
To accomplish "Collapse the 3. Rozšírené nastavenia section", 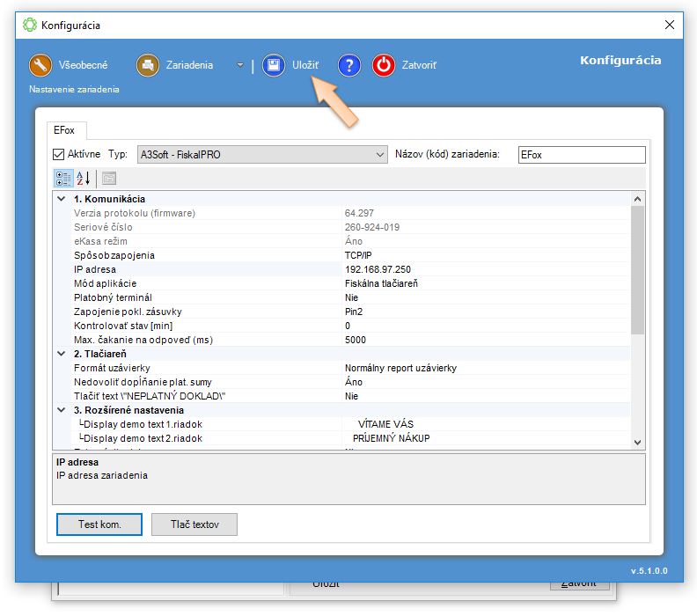I will pos(61,410).
